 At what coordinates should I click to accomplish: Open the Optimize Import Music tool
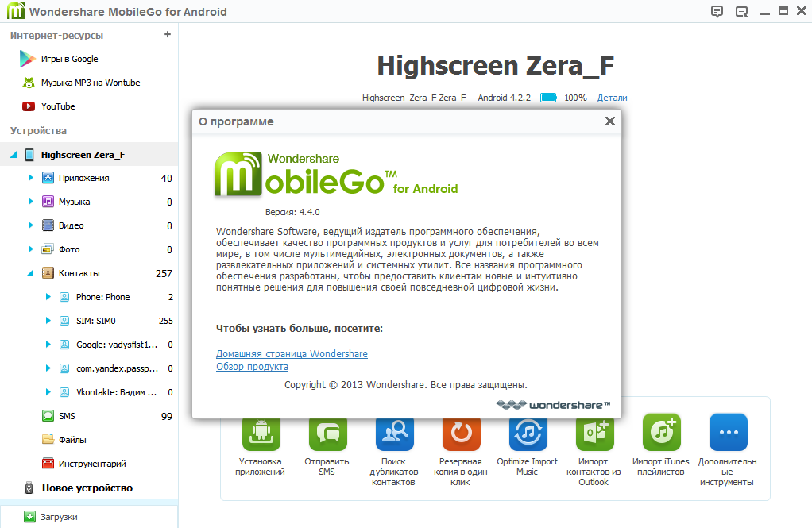tap(528, 434)
